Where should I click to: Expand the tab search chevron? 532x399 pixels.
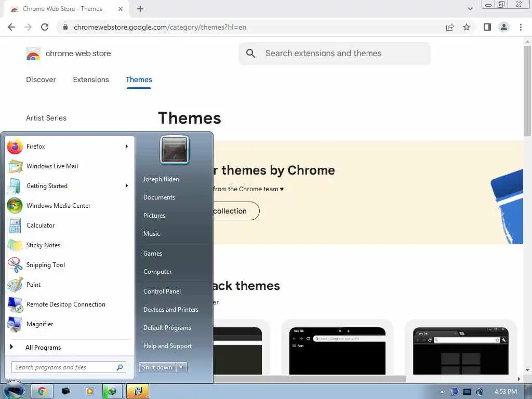coord(470,9)
